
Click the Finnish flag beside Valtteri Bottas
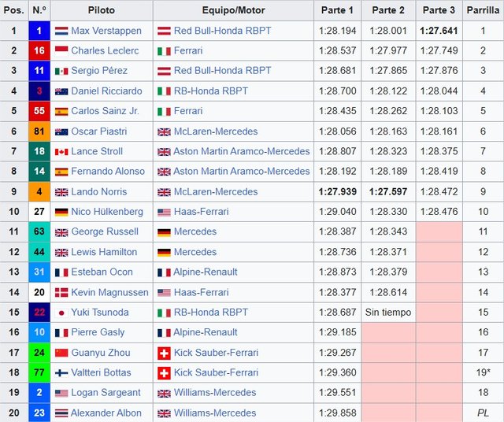(x=61, y=373)
